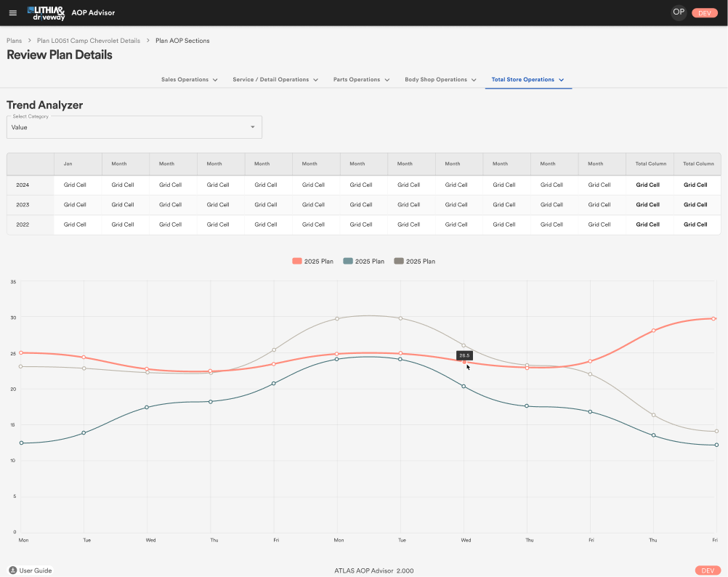Open the hamburger navigation menu
This screenshot has width=728, height=577.
point(12,12)
